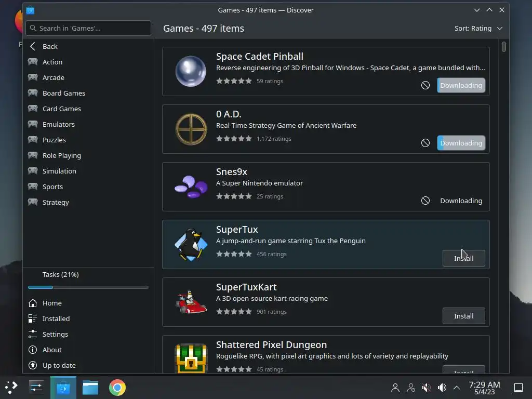The height and width of the screenshot is (399, 532).
Task: Click the Space Cadet Pinball star rating
Action: 234,81
